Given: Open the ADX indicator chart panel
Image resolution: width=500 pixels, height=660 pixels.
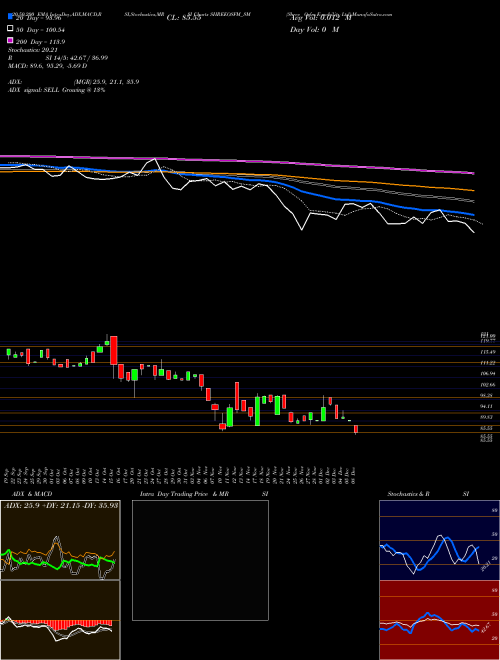Looking at the screenshot, I should point(60,540).
